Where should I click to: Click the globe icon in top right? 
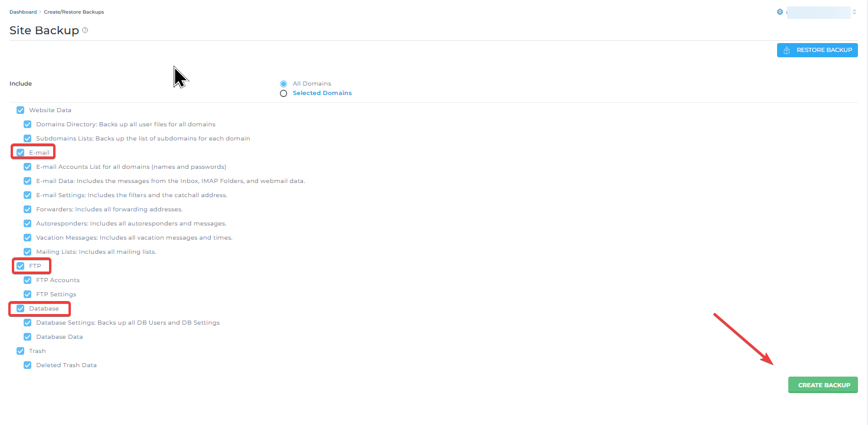click(780, 12)
